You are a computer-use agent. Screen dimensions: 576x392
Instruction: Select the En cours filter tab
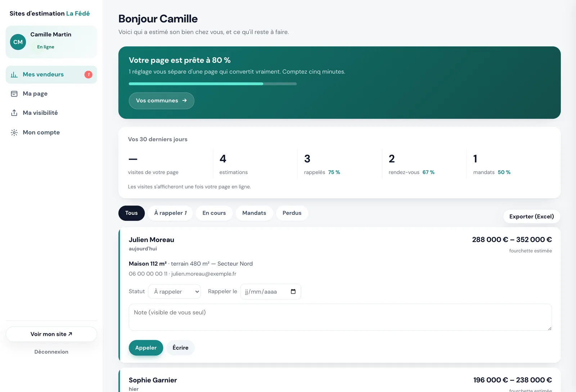click(214, 213)
